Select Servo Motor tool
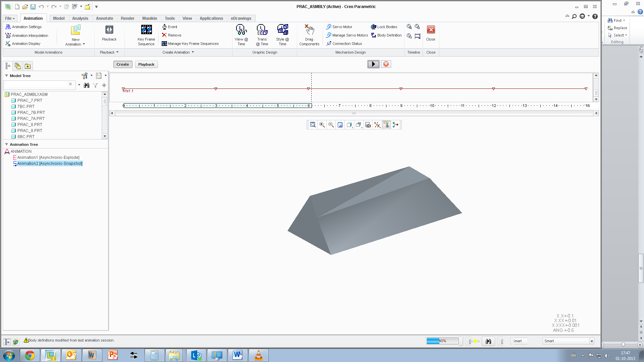Screen dimensions: 644x362 coord(339,27)
